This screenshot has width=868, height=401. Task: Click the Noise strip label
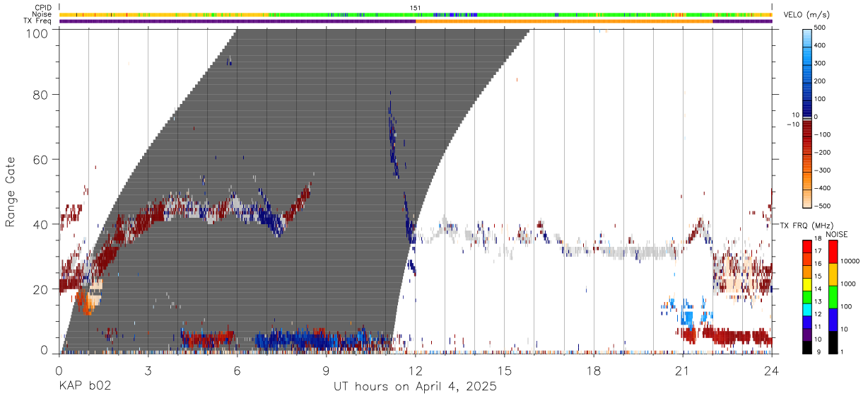[41, 14]
